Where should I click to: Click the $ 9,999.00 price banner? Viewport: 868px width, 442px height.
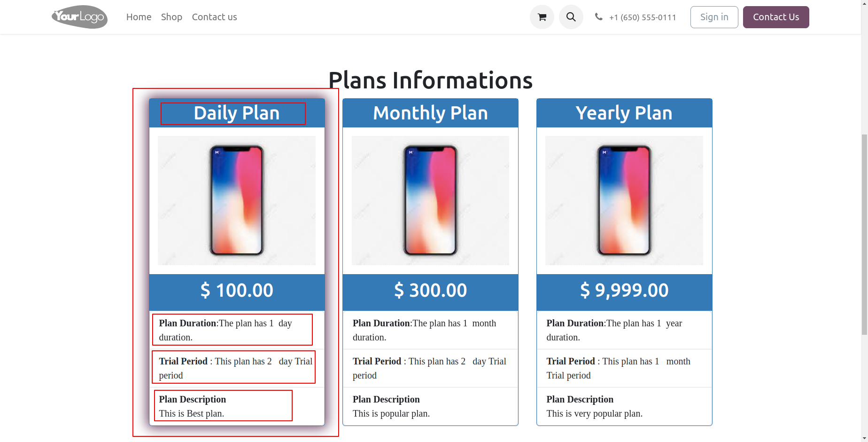pos(624,291)
